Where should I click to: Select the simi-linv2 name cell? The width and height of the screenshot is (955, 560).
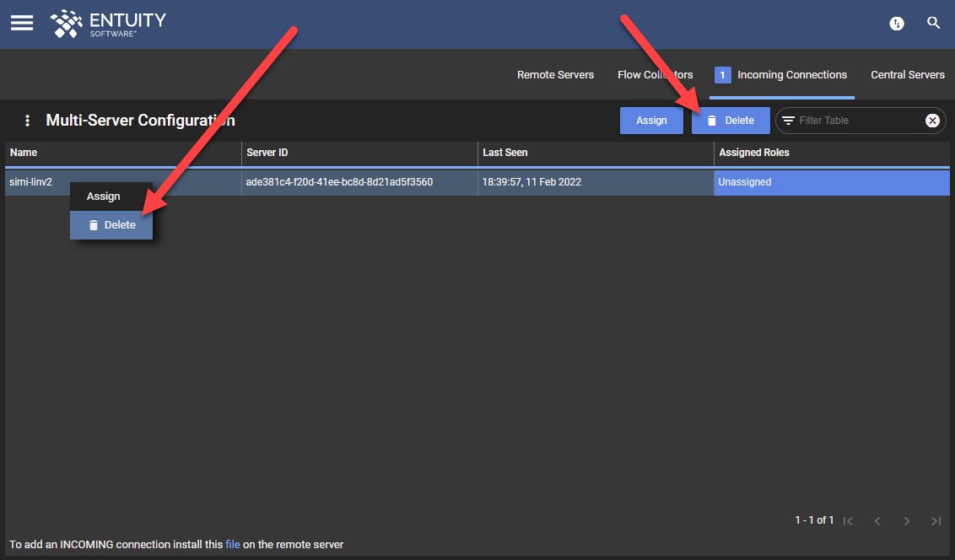tap(123, 182)
